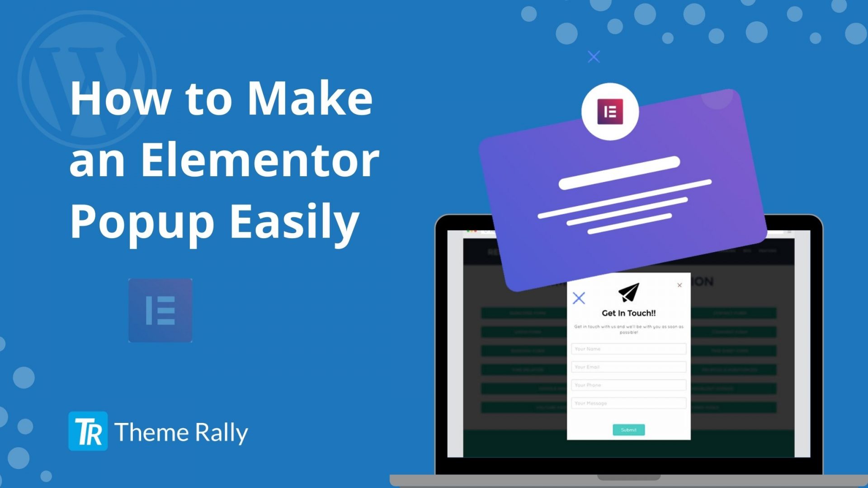Click the gray X close button top-right popup
Viewport: 868px width, 488px height.
pyautogui.click(x=679, y=285)
